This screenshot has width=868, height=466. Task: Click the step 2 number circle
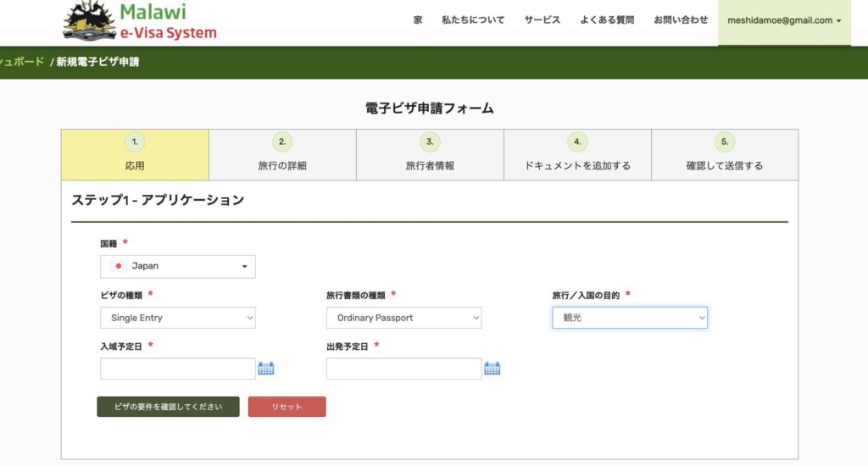point(282,142)
